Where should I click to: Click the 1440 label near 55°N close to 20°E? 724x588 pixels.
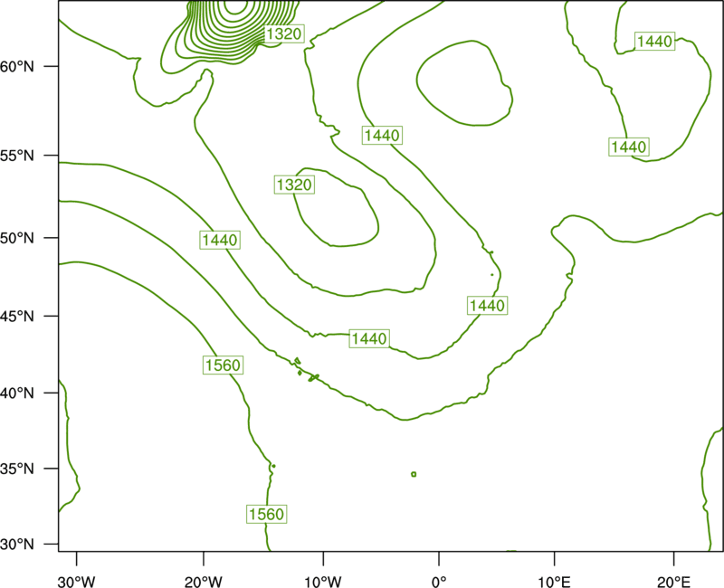click(629, 147)
